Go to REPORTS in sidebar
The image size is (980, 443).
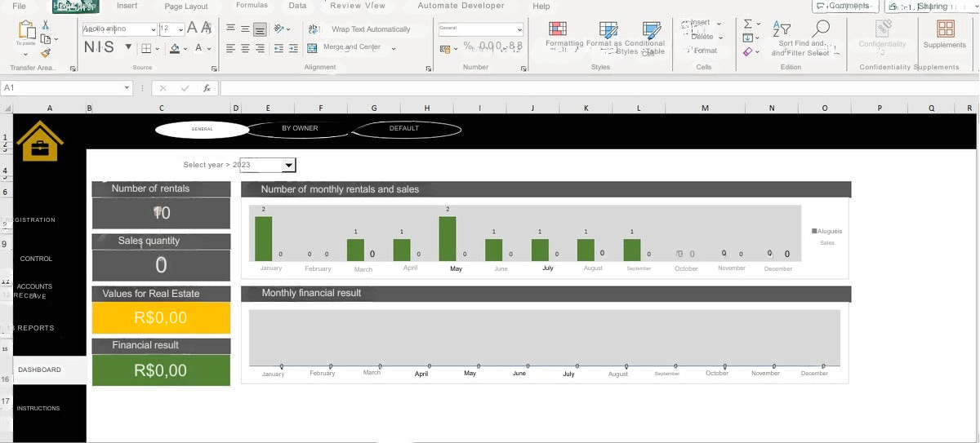click(36, 328)
